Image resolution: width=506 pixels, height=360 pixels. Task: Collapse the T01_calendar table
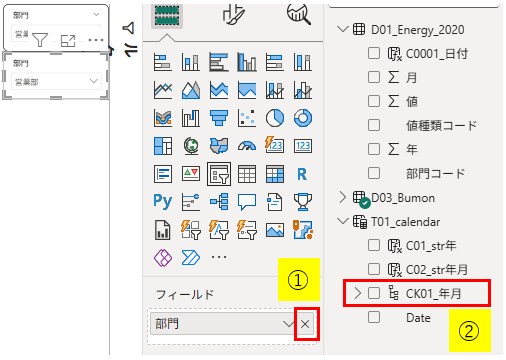(343, 221)
